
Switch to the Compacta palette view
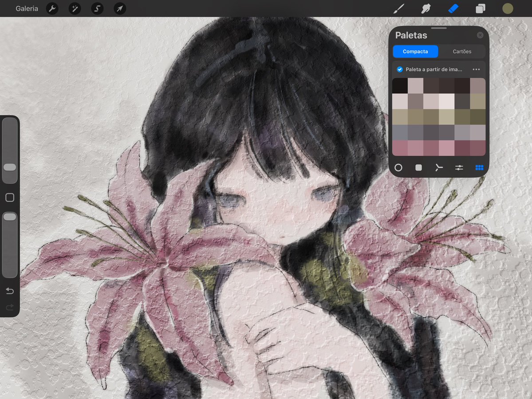(x=415, y=51)
